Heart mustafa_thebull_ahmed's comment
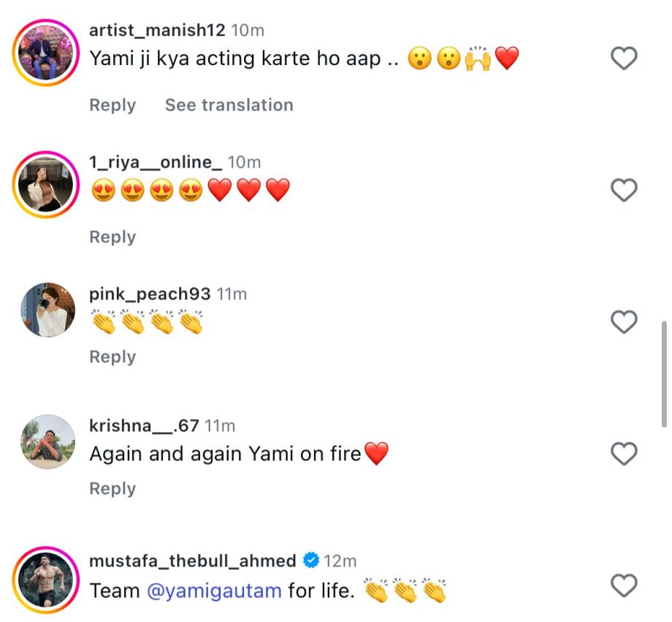The image size is (672, 622). (x=624, y=585)
